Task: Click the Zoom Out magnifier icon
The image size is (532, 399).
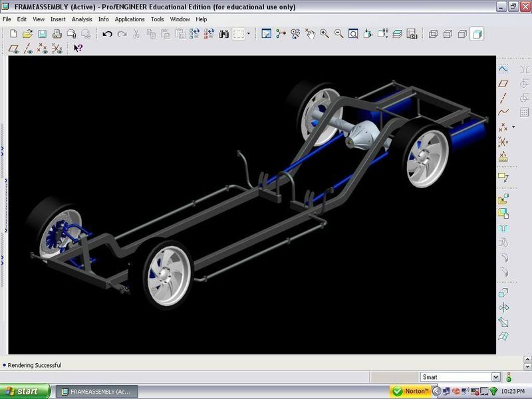Action: click(338, 34)
